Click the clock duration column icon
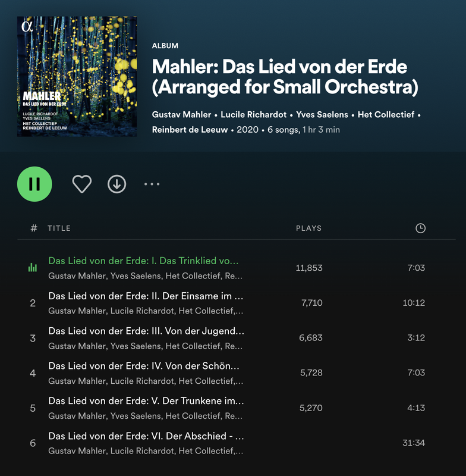This screenshot has height=476, width=466. (x=420, y=228)
